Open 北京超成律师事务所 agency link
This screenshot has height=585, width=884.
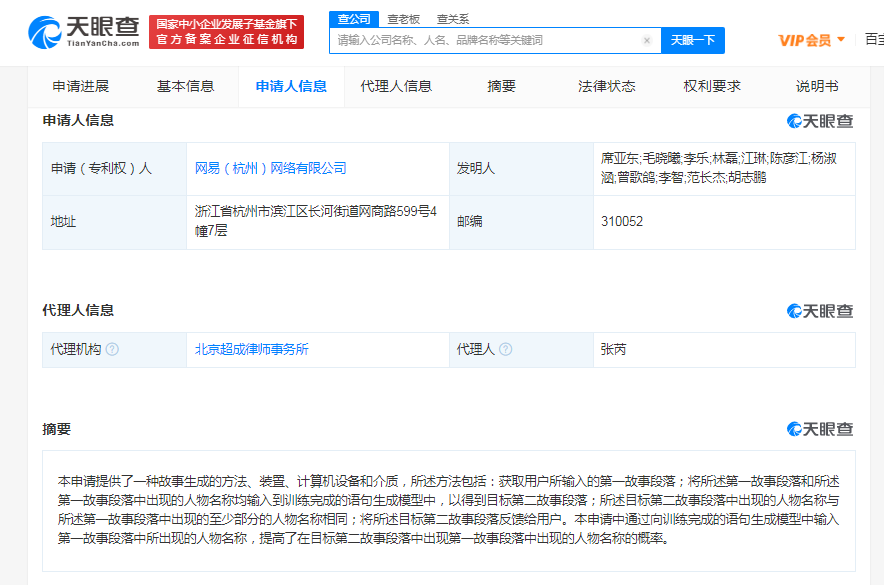pos(251,349)
